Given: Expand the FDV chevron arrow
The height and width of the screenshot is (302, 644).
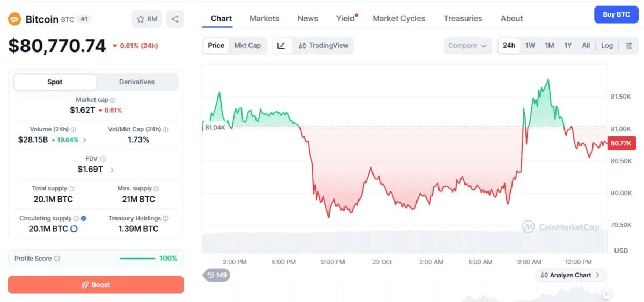Looking at the screenshot, I should (x=112, y=170).
